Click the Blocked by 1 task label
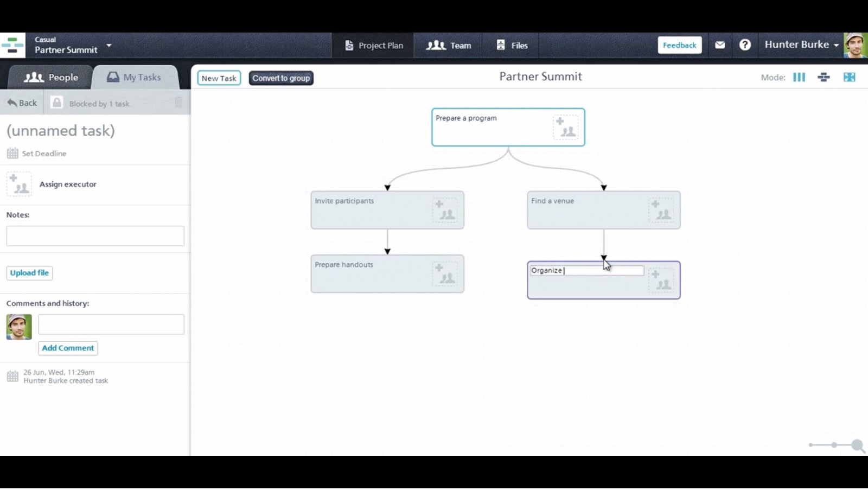Screen dimensions: 868x497 [99, 104]
